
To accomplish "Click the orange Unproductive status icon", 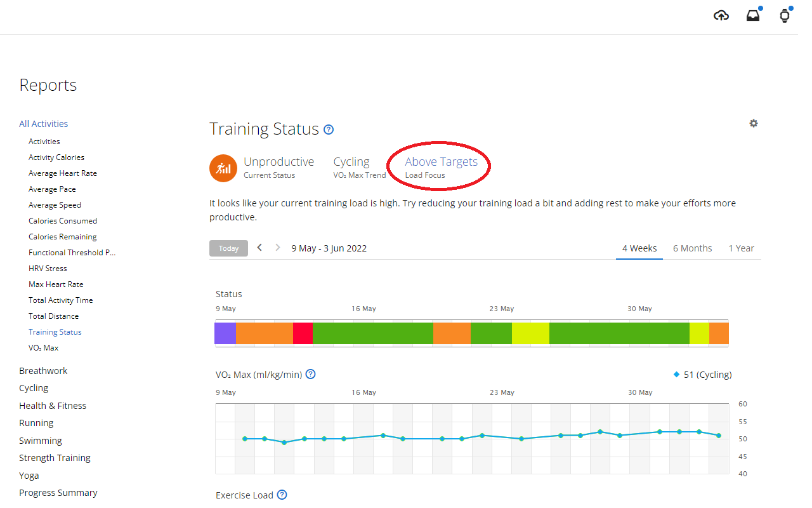I will [223, 168].
